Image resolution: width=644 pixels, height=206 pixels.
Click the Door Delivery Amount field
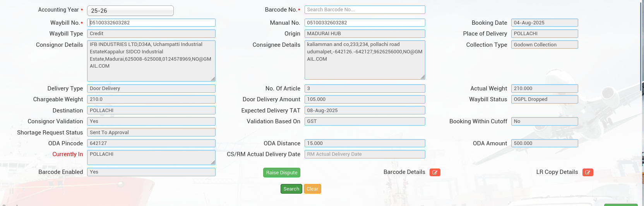(365, 99)
